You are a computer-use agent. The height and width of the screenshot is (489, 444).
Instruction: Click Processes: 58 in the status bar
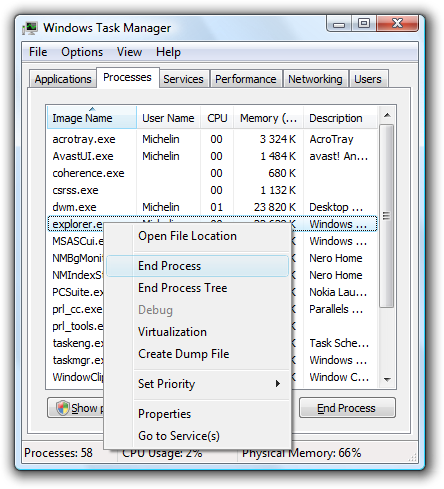pyautogui.click(x=58, y=453)
